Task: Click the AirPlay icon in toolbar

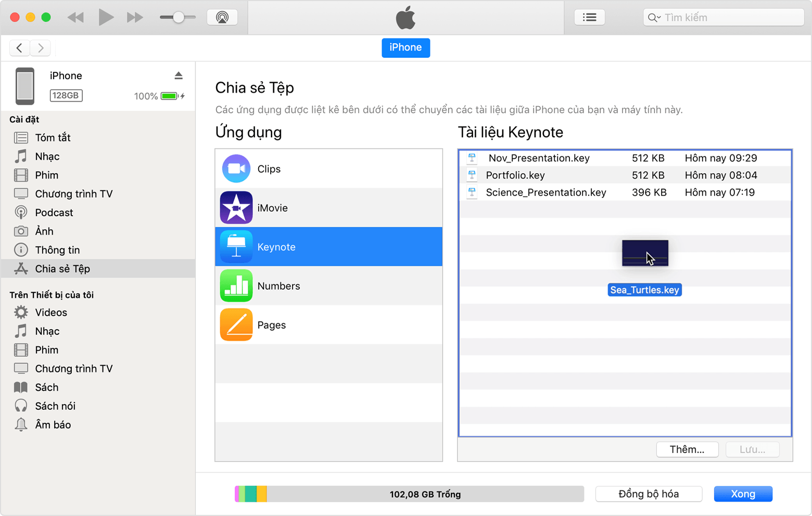Action: 222,16
